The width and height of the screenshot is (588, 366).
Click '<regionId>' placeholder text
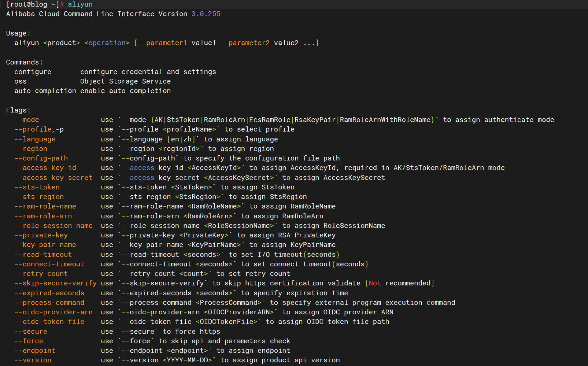point(179,149)
